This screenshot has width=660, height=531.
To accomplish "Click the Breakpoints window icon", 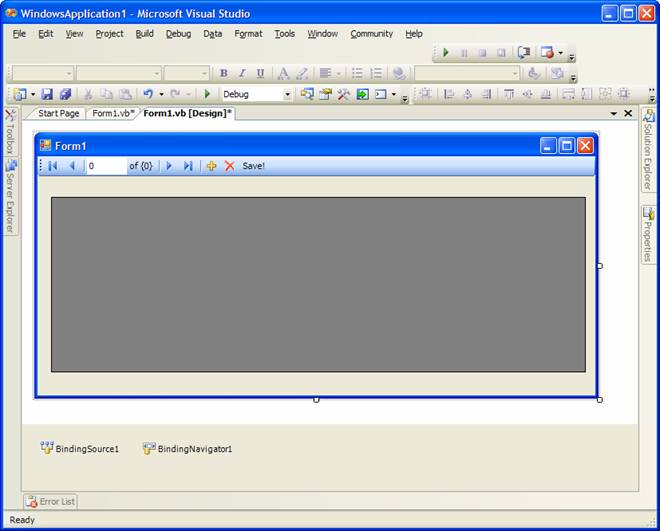I will pos(547,53).
